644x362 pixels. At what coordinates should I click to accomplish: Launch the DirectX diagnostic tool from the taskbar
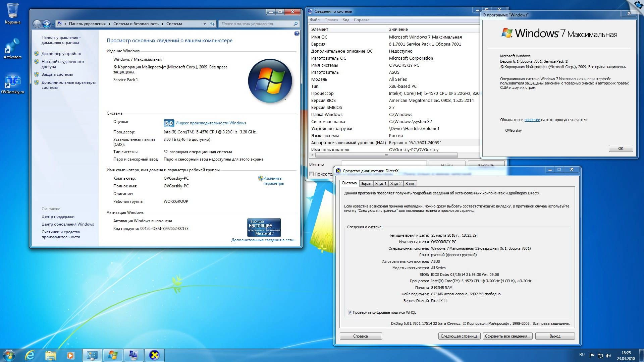155,355
